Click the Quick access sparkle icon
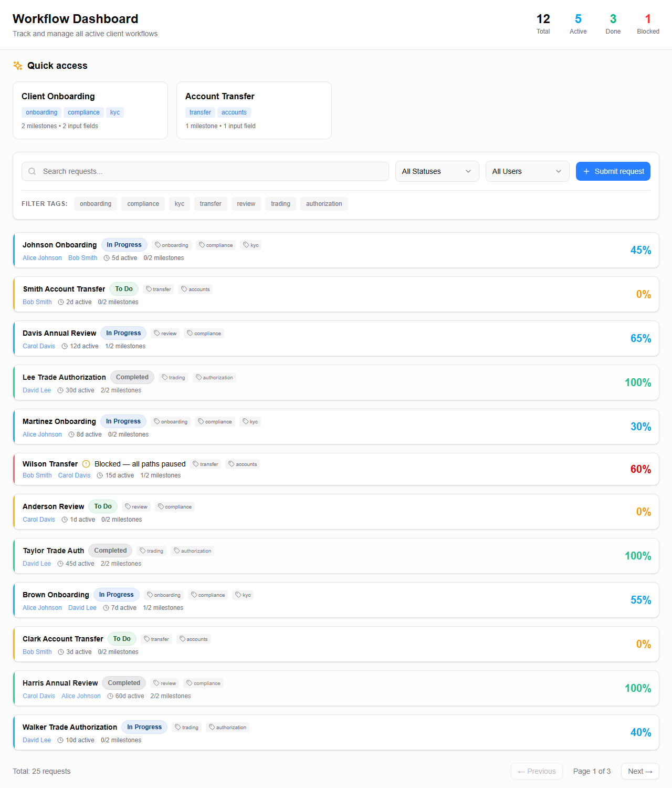The width and height of the screenshot is (672, 788). (18, 66)
